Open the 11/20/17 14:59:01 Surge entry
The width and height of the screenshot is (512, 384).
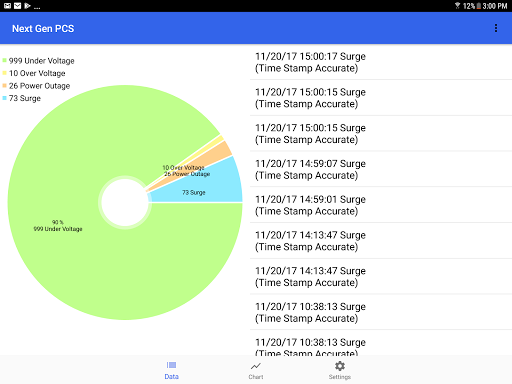coord(381,205)
